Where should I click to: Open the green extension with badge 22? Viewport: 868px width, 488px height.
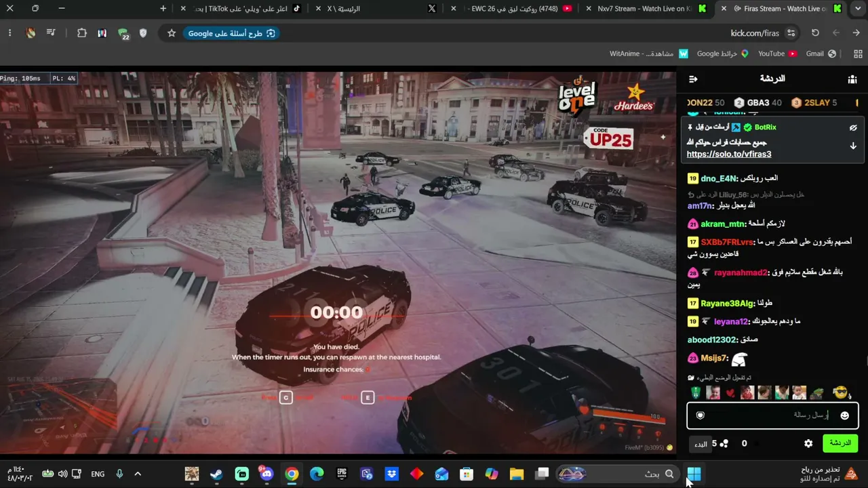(x=123, y=33)
